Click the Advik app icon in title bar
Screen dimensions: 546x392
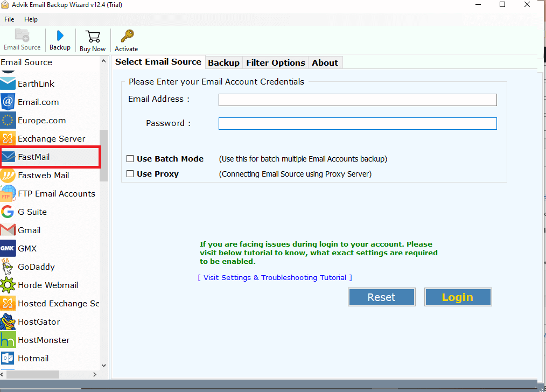pos(5,5)
